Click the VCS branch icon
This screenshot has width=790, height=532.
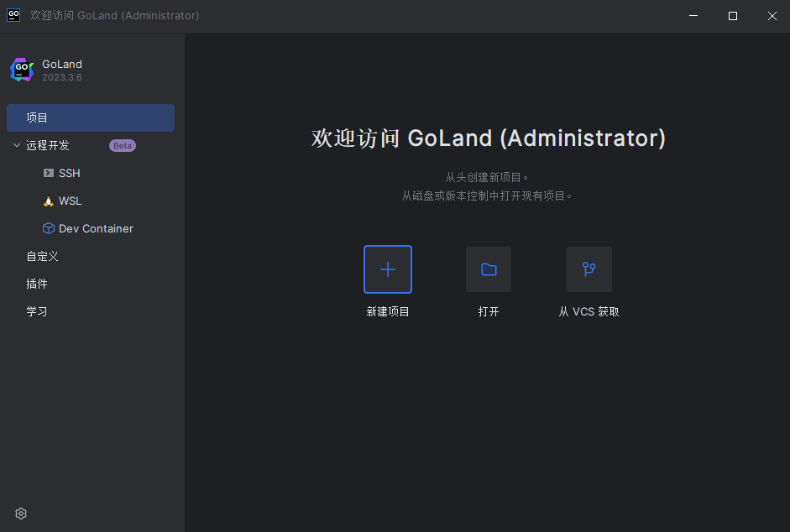pos(589,269)
